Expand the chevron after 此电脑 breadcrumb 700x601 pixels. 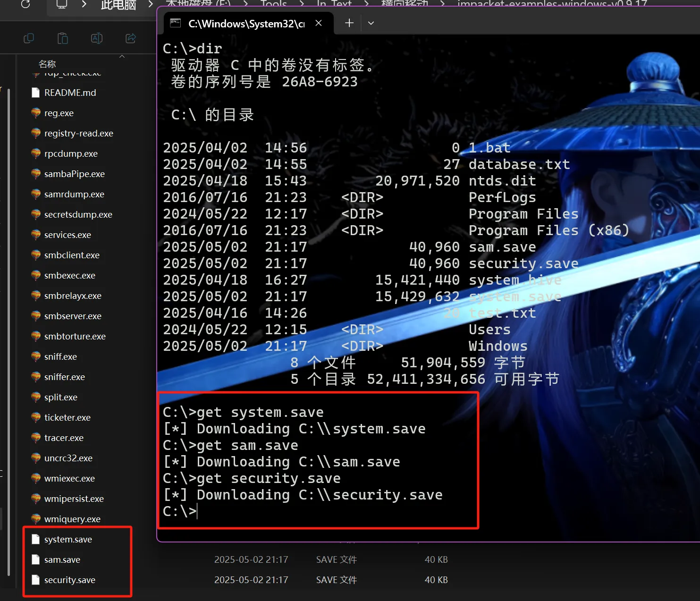(x=151, y=4)
